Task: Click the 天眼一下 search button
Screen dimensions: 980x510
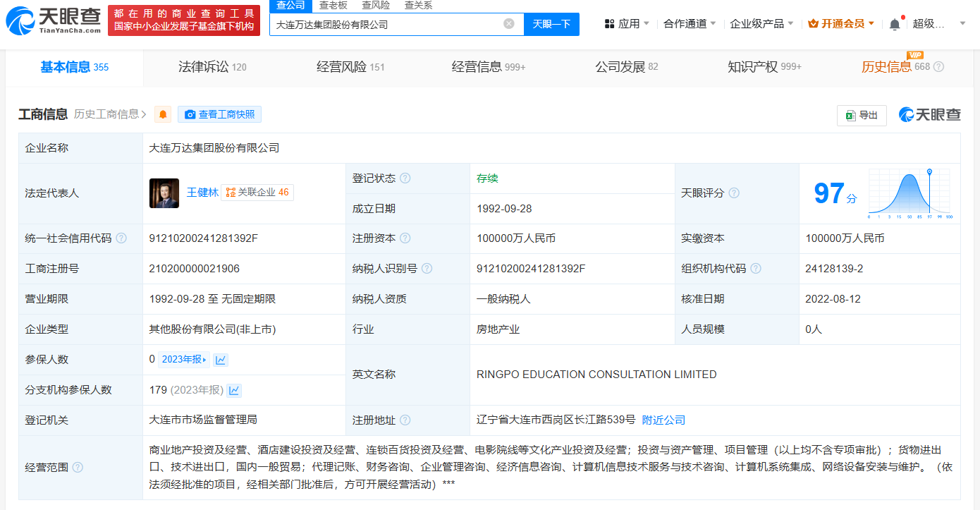Action: (551, 24)
